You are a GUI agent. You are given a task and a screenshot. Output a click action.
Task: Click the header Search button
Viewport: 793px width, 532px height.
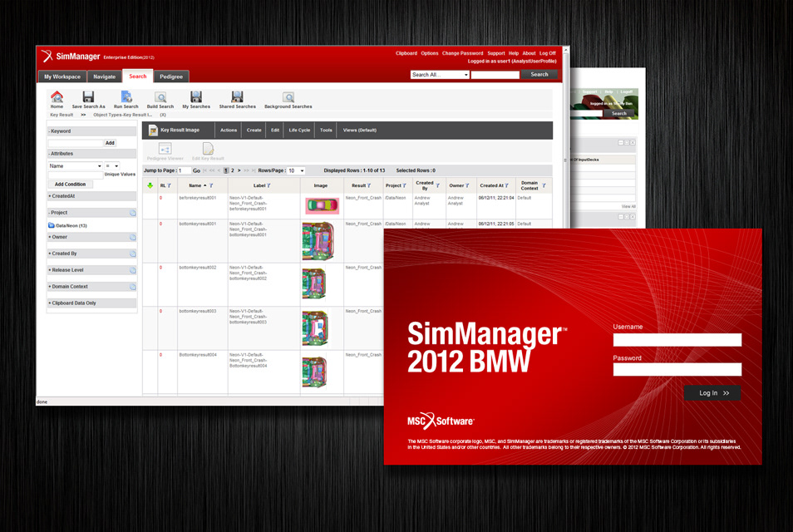539,74
